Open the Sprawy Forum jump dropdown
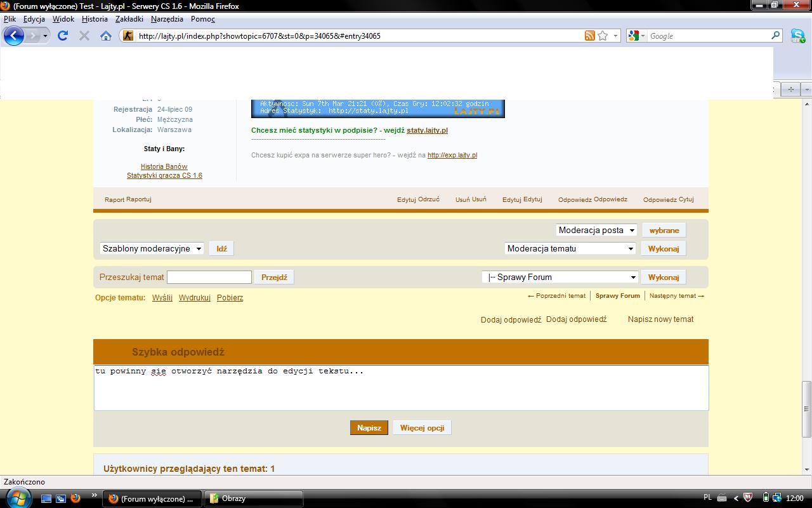Image resolution: width=812 pixels, height=508 pixels. [x=560, y=277]
